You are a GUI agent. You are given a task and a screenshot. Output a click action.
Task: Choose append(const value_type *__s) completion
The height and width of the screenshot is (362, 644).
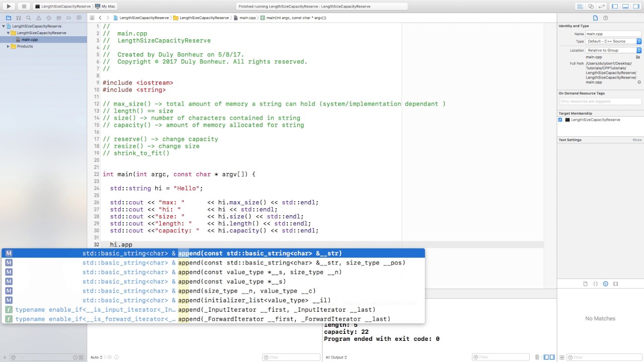(x=213, y=282)
